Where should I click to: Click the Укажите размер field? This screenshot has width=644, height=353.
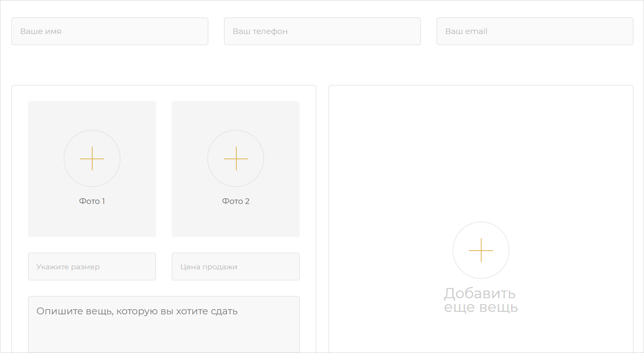92,267
